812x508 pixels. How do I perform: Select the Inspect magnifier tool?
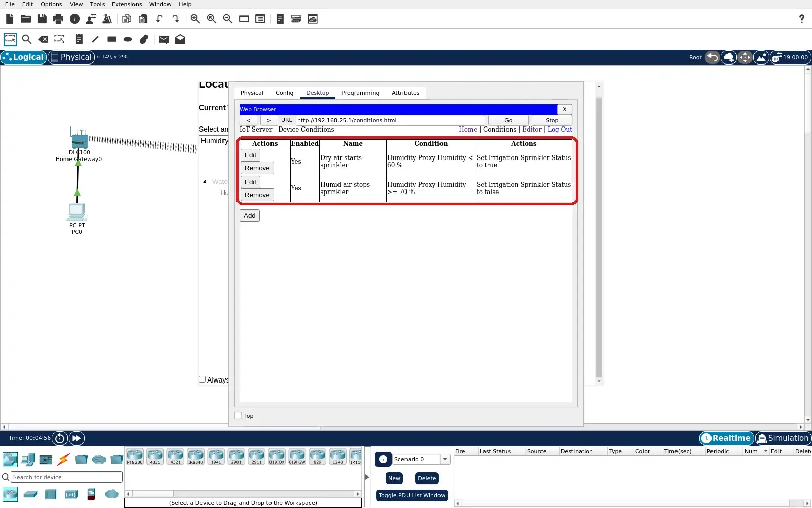[27, 39]
